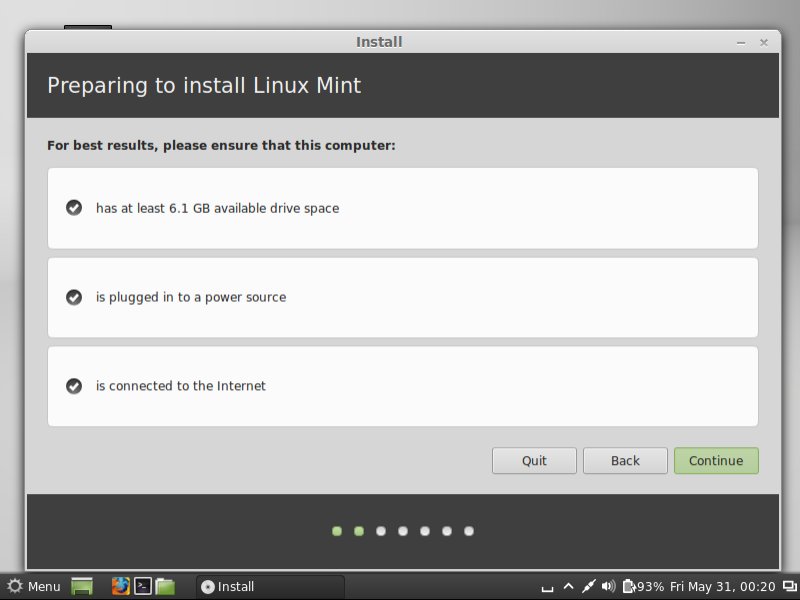Click the keyboard tray indicator icon
800x600 pixels.
tap(547, 588)
